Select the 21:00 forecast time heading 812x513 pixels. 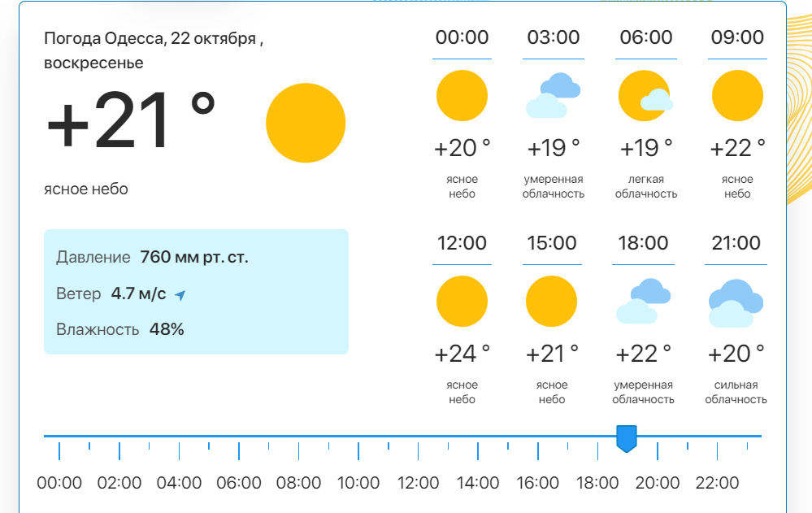737,243
